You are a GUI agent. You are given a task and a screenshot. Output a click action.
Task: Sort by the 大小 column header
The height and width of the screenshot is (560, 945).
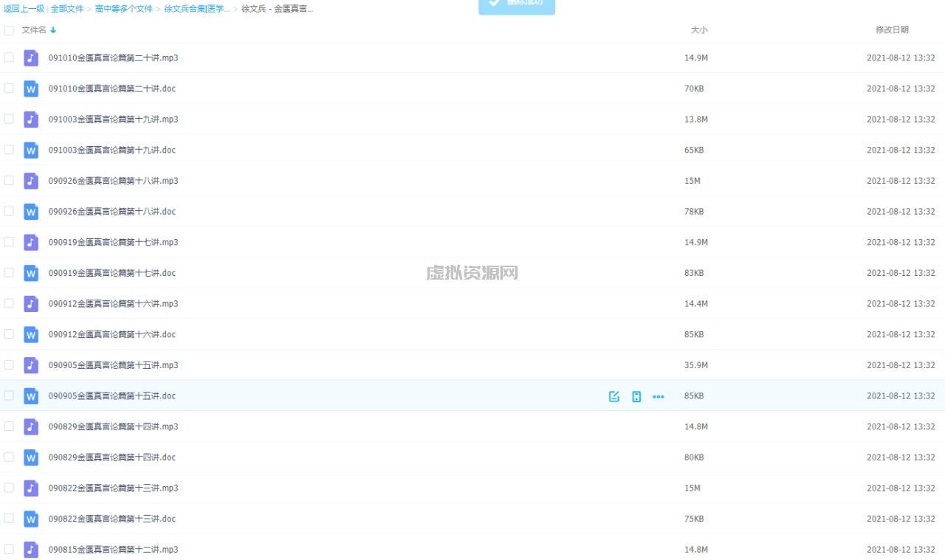pyautogui.click(x=699, y=30)
